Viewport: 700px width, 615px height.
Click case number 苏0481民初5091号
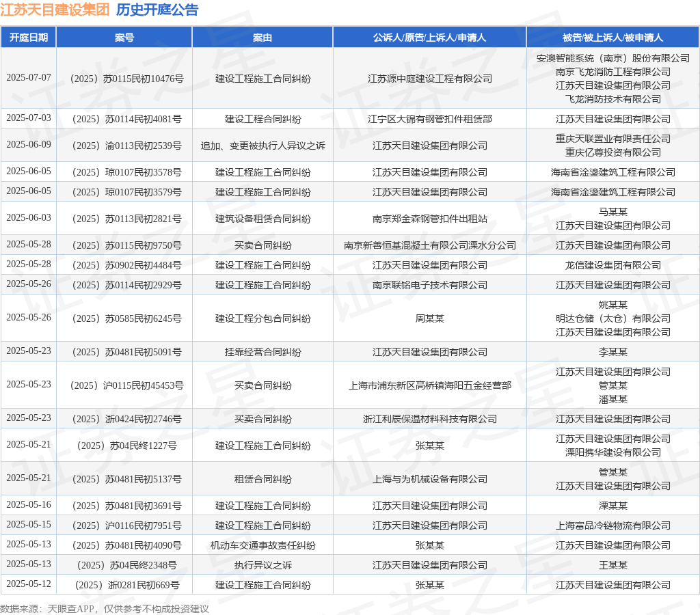126,352
